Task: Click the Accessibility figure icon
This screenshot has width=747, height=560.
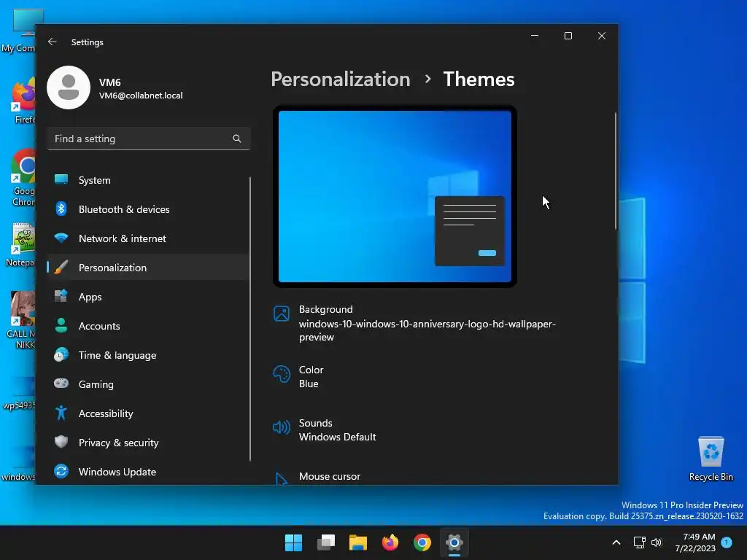Action: click(61, 413)
